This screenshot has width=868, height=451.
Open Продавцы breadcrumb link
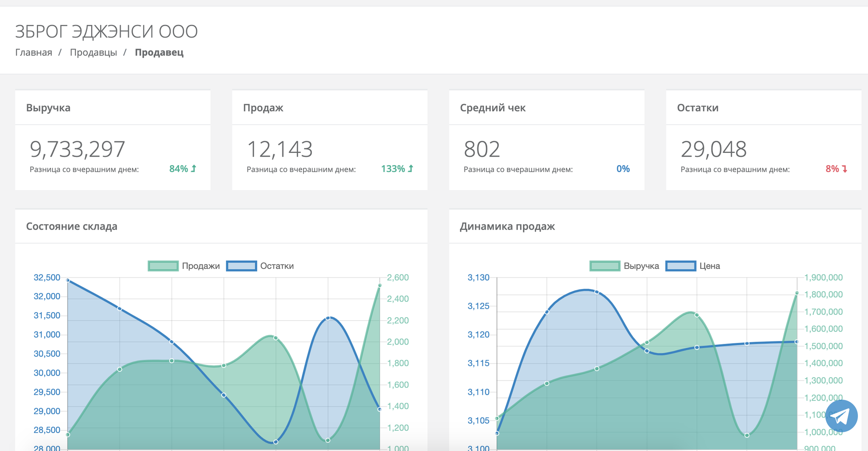tap(93, 53)
